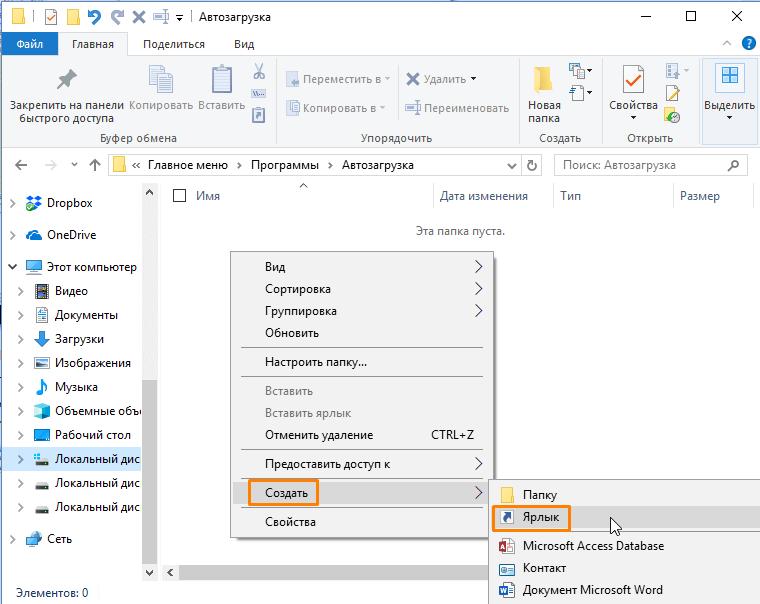Open Вид submenu in context menu

(362, 267)
